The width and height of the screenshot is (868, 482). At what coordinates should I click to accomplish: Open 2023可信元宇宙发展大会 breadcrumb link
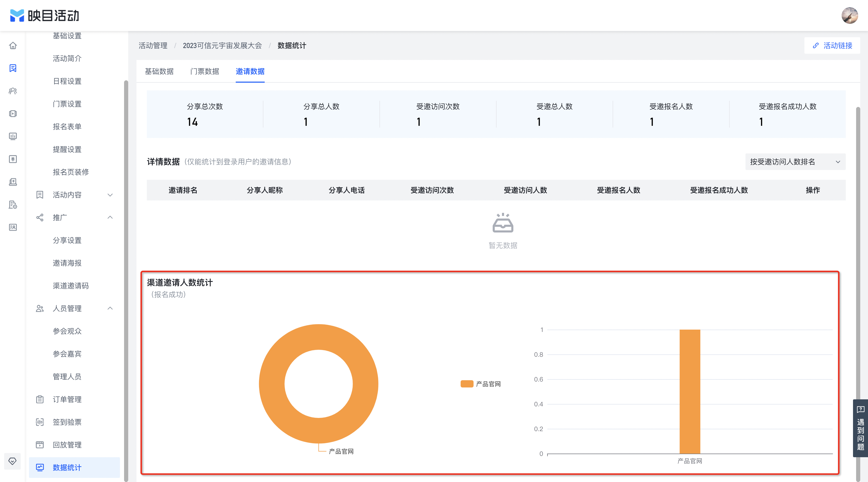222,45
